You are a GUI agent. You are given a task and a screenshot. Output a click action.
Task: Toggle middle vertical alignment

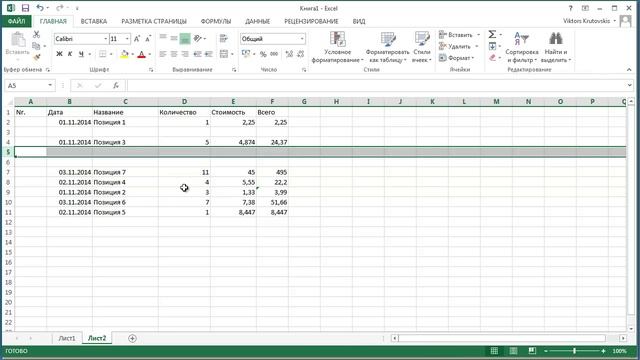[x=174, y=38]
